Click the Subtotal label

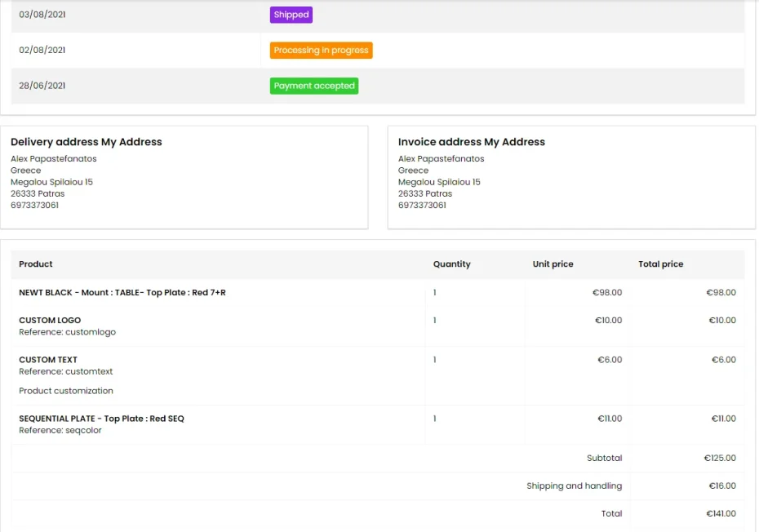coord(604,458)
